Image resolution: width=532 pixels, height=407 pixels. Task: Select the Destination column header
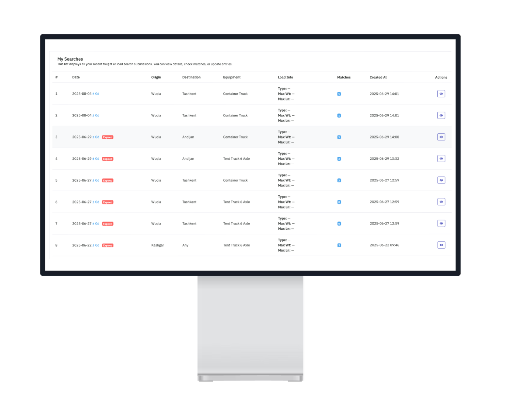191,77
